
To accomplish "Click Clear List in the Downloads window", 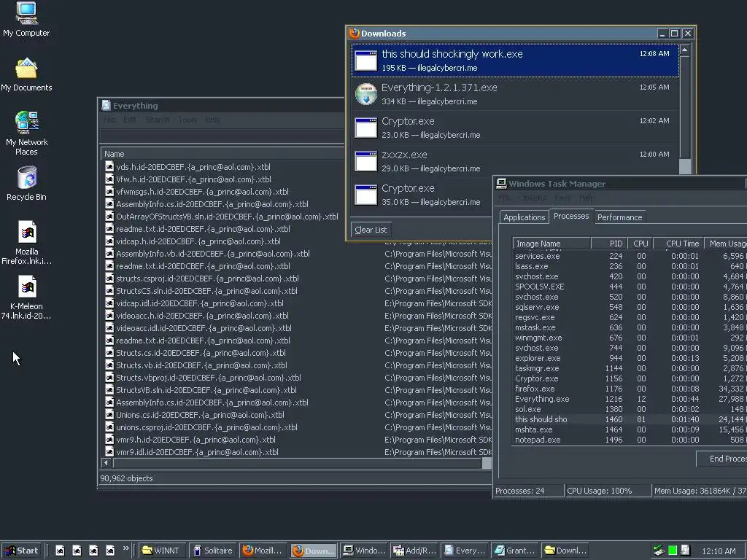I will pyautogui.click(x=371, y=230).
